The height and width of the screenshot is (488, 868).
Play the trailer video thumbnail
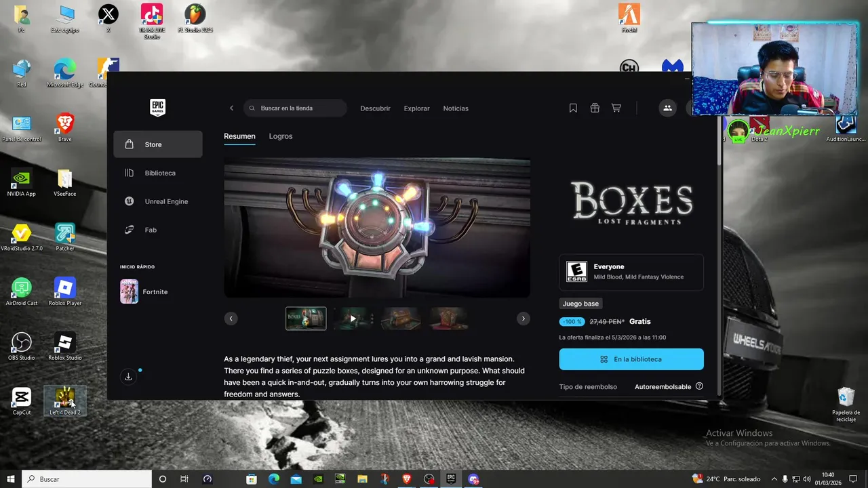(353, 319)
